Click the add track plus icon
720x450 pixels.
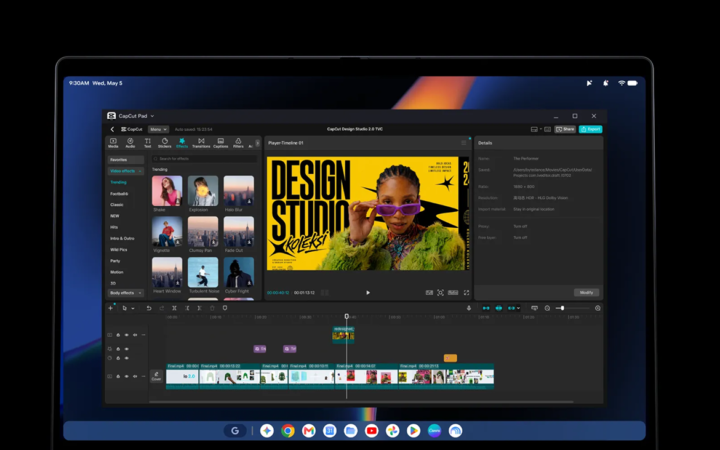pyautogui.click(x=110, y=308)
